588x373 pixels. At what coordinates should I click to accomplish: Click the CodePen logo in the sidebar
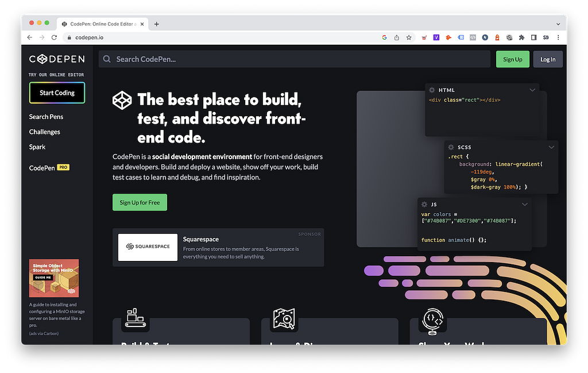57,59
